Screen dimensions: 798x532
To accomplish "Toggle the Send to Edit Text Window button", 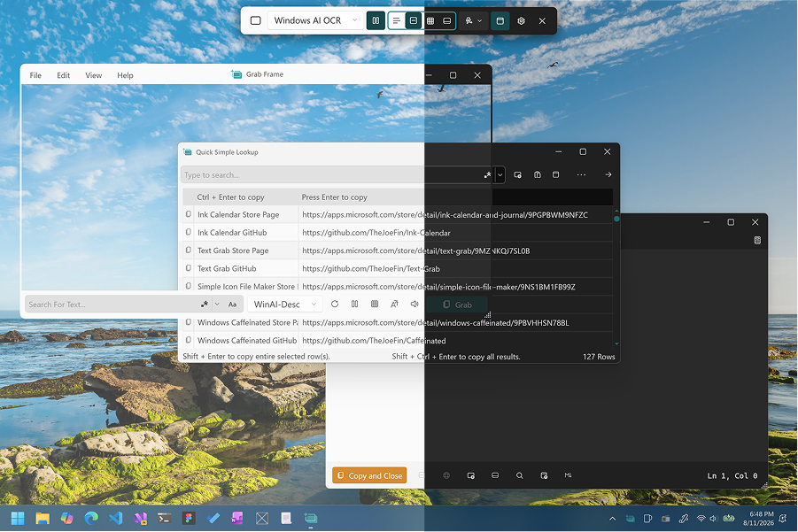I will [x=500, y=21].
